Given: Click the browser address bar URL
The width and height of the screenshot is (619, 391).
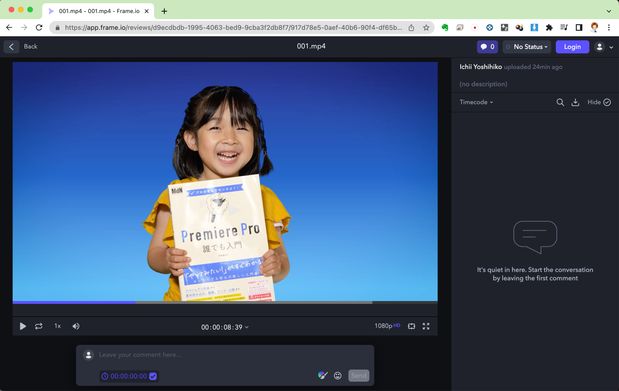Looking at the screenshot, I should [x=233, y=28].
